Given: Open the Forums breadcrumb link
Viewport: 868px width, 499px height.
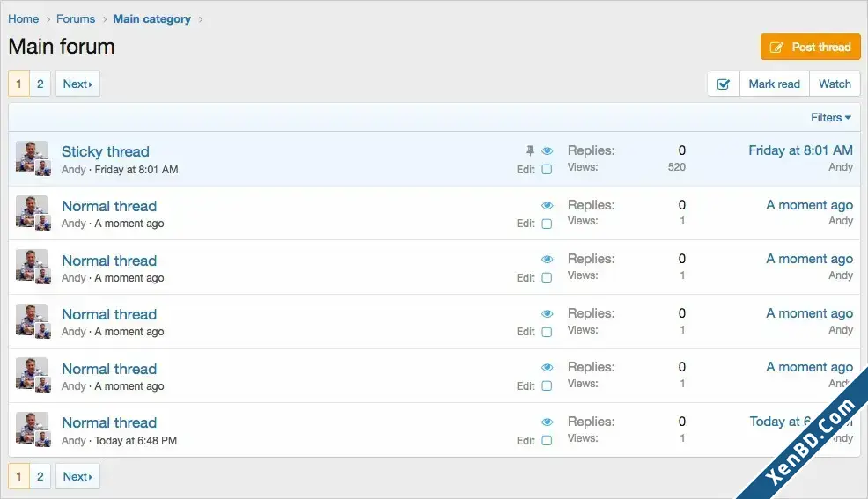Looking at the screenshot, I should [76, 18].
